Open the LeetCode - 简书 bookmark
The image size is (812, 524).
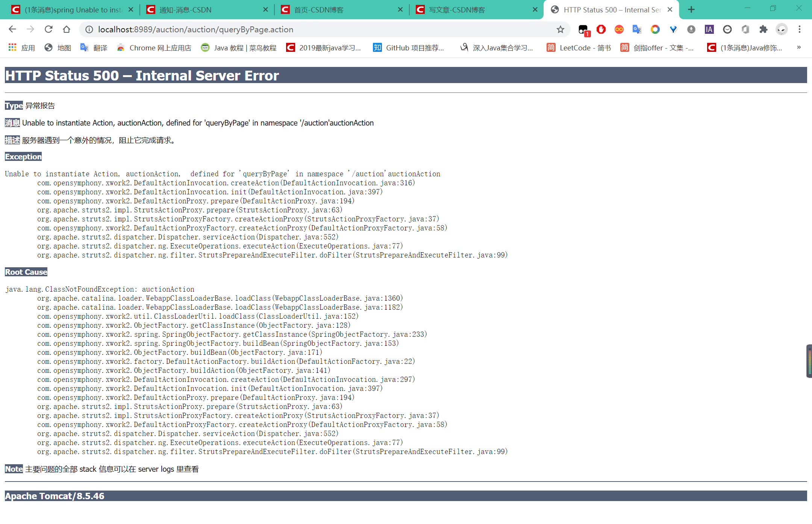585,47
